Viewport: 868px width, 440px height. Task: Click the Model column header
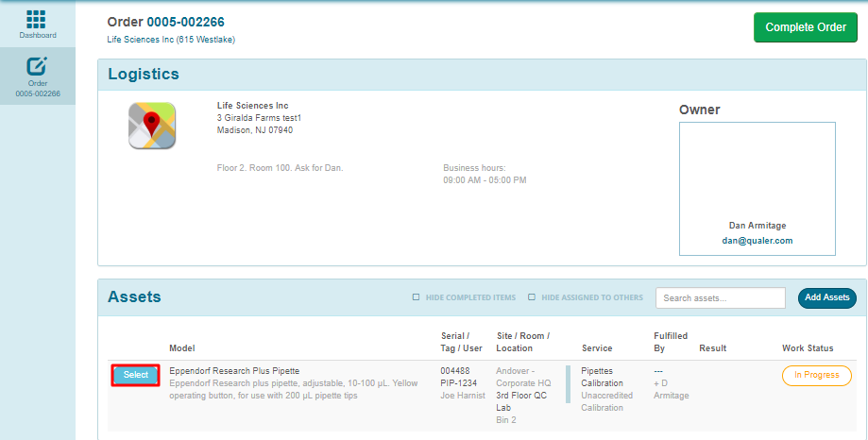coord(182,348)
